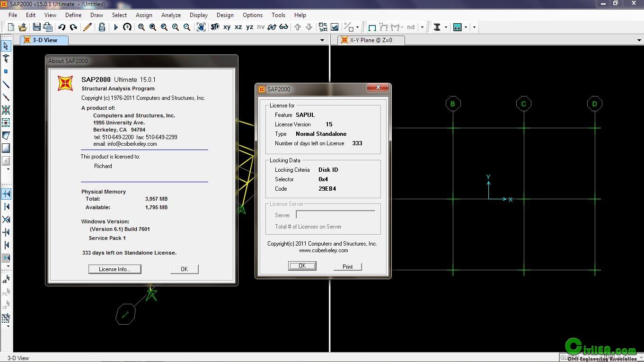Expand the 3-D View tab dropdown arrow
This screenshot has width=644, height=362.
(322, 40)
